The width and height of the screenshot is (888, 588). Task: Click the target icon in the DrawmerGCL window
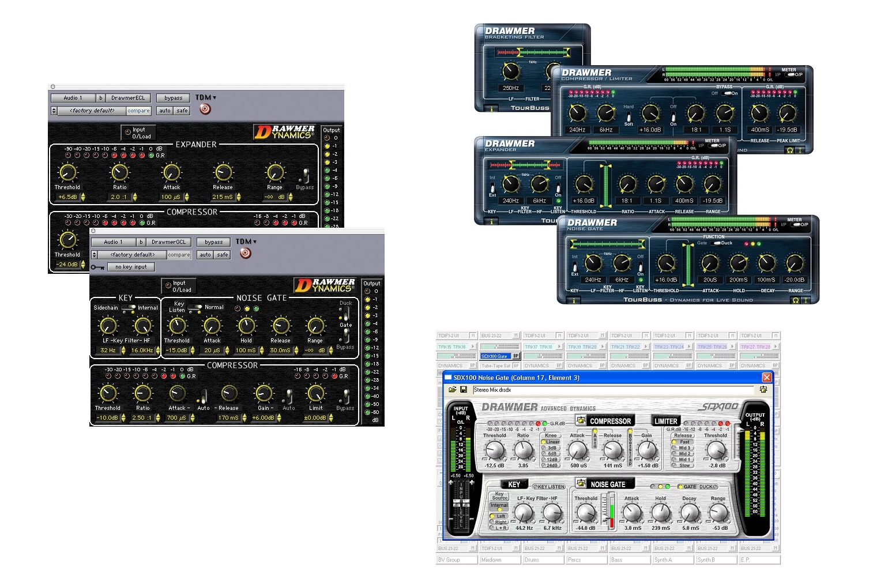tap(246, 253)
